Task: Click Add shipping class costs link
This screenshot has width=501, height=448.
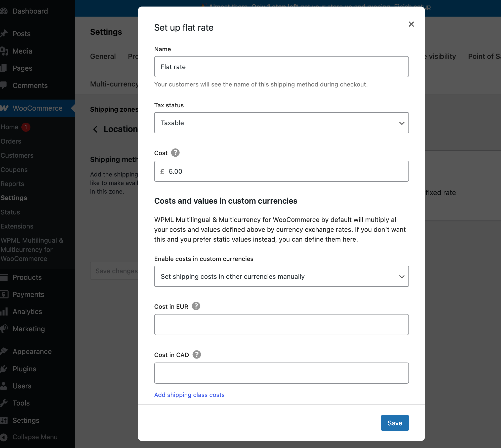Action: pos(189,395)
